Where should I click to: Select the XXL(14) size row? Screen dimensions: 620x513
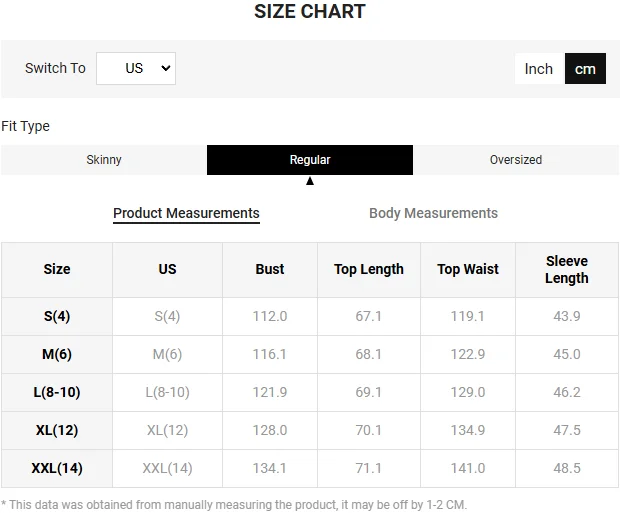point(57,468)
